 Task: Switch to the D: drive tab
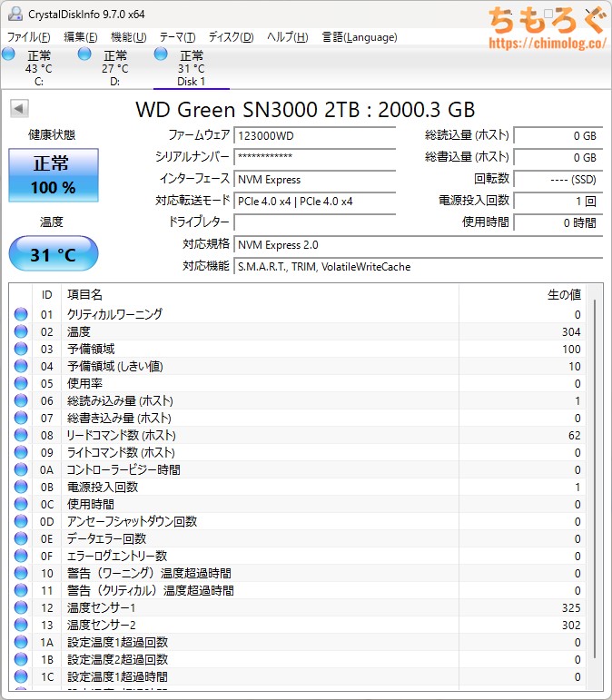(x=114, y=68)
